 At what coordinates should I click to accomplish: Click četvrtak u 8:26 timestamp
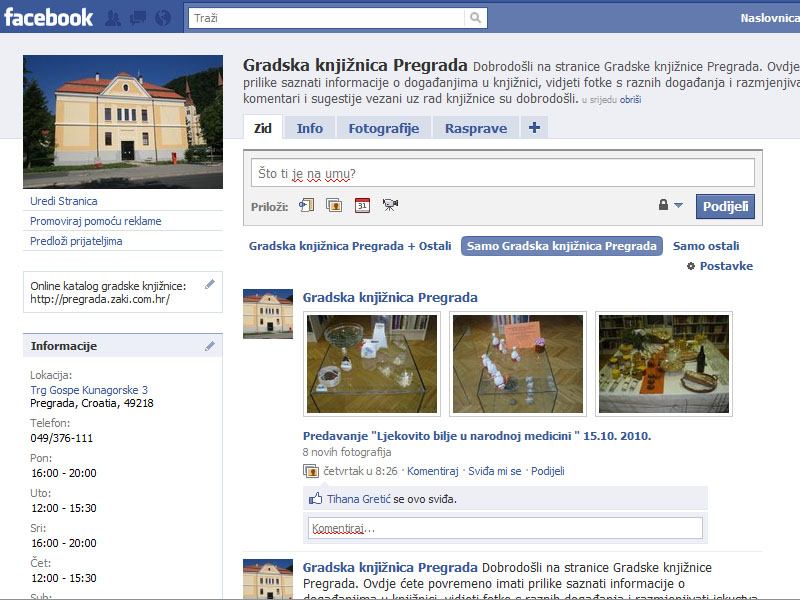(360, 471)
